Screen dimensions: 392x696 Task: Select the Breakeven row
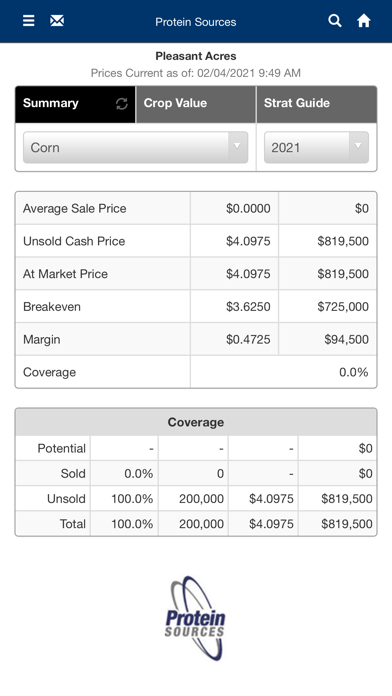(x=196, y=307)
